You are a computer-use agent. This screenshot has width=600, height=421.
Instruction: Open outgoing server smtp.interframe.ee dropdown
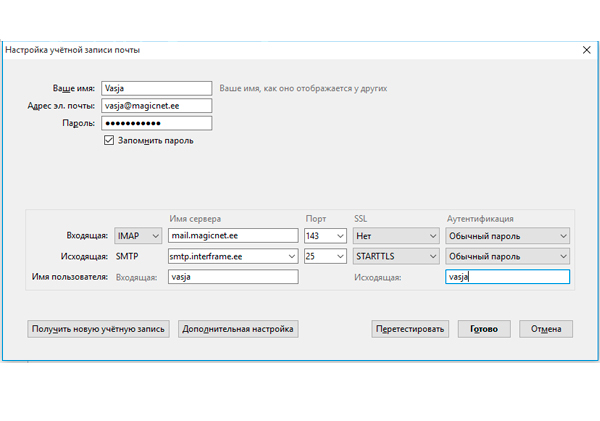pos(292,256)
